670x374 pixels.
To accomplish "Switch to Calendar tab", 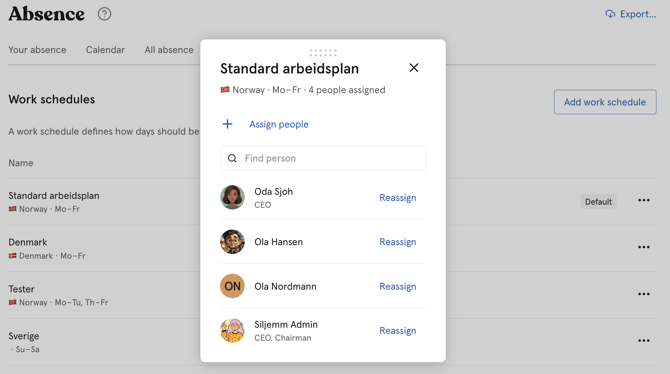I will pos(105,50).
